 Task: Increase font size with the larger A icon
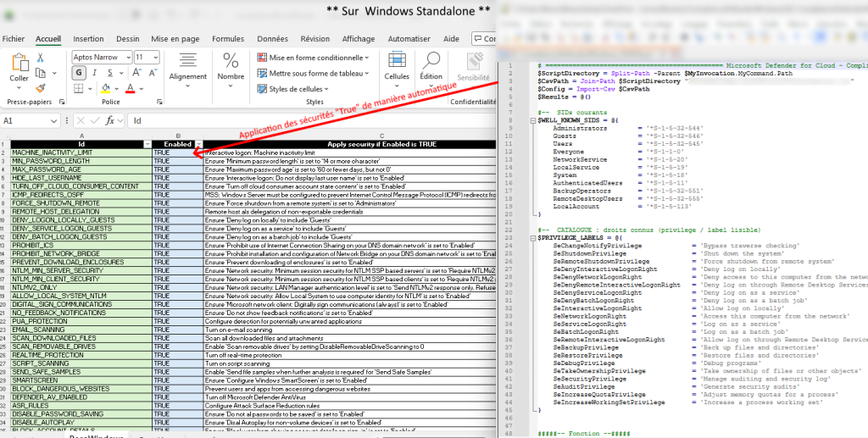tap(136, 73)
